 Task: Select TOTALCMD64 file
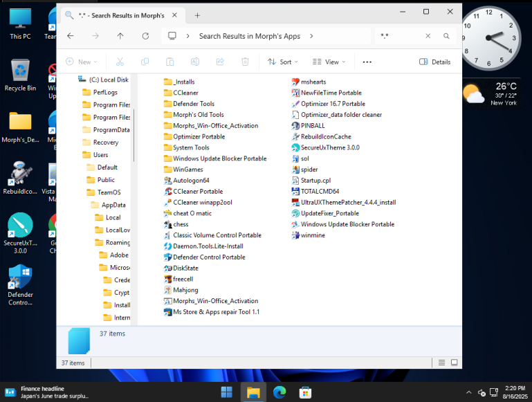[315, 192]
